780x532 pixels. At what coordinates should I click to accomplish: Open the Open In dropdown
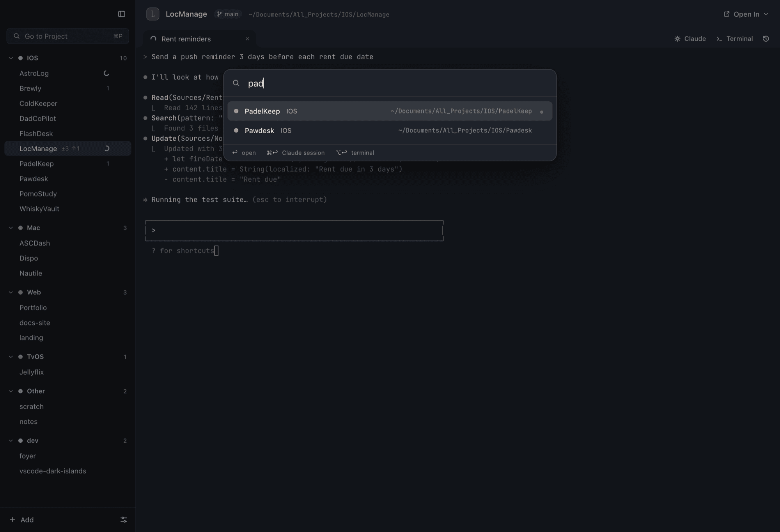(746, 14)
